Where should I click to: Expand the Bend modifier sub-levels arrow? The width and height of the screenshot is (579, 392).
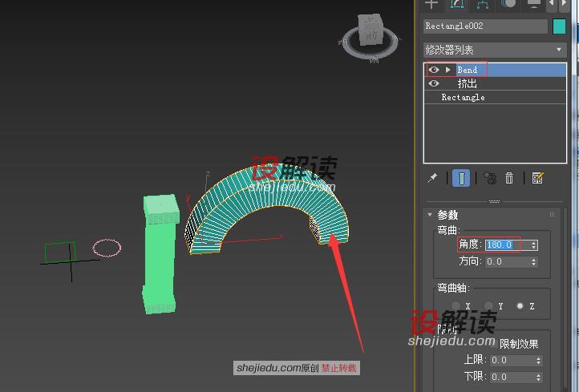[x=448, y=70]
